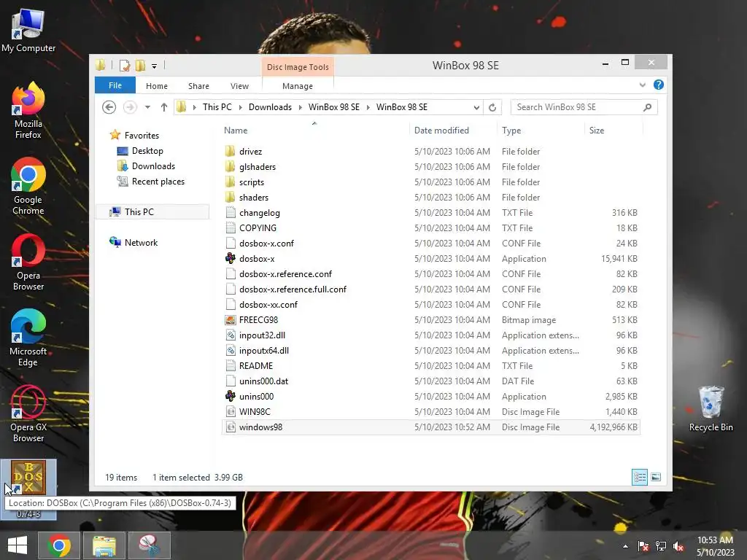
Task: Expand the address bar history dropdown
Action: (x=476, y=107)
